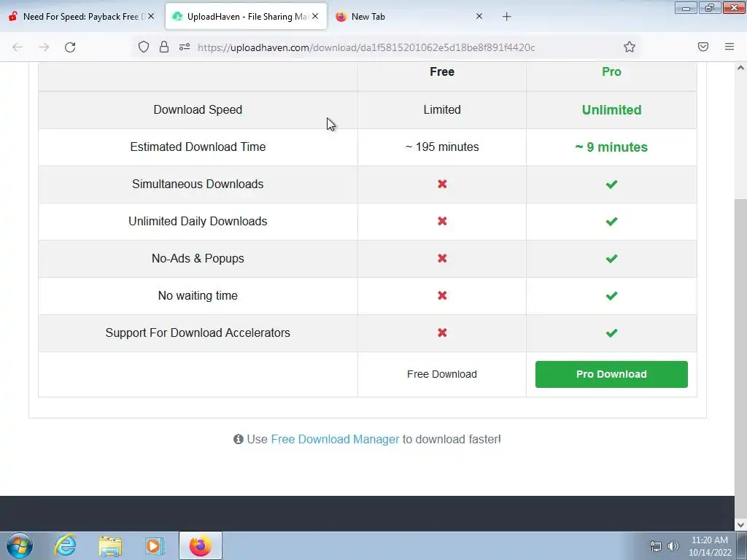747x560 pixels.
Task: Click the Download Speed row label
Action: pos(198,109)
